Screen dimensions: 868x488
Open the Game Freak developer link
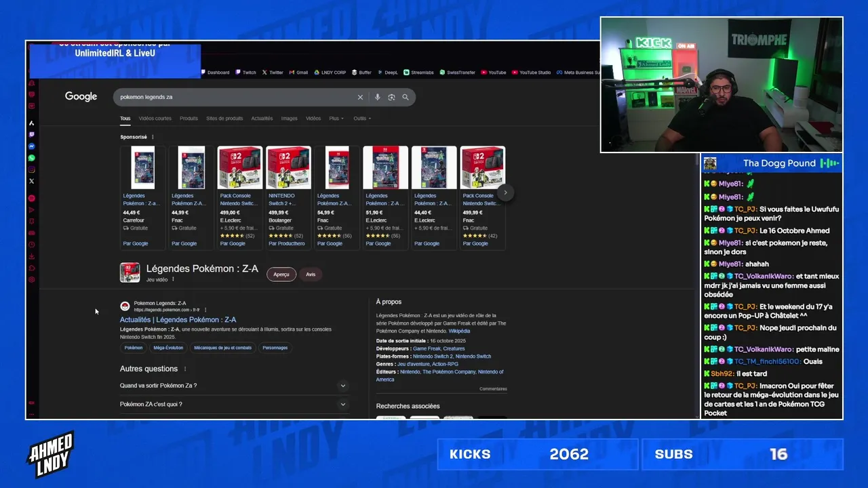point(427,348)
